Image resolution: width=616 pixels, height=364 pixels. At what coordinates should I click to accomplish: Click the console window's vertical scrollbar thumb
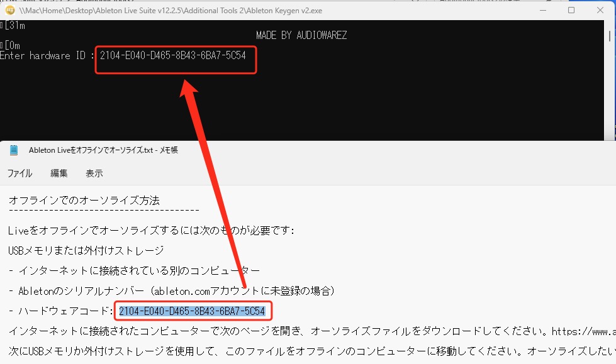click(x=610, y=36)
